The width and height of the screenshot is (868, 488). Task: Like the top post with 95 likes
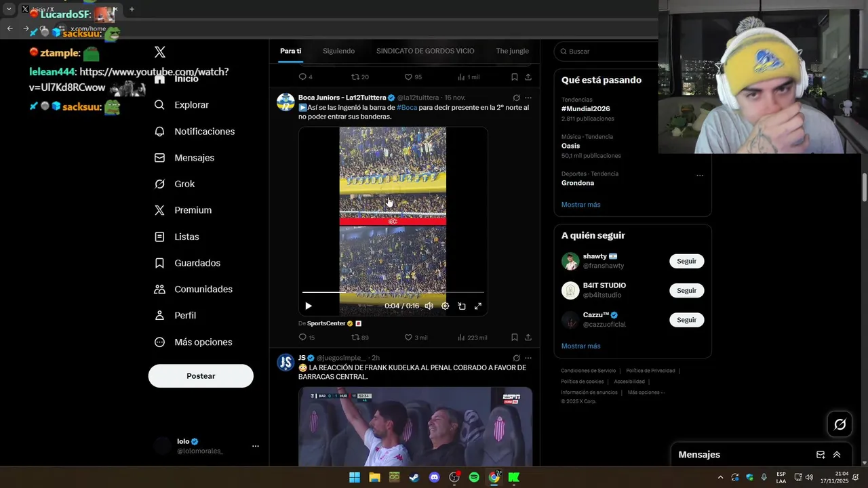click(413, 77)
